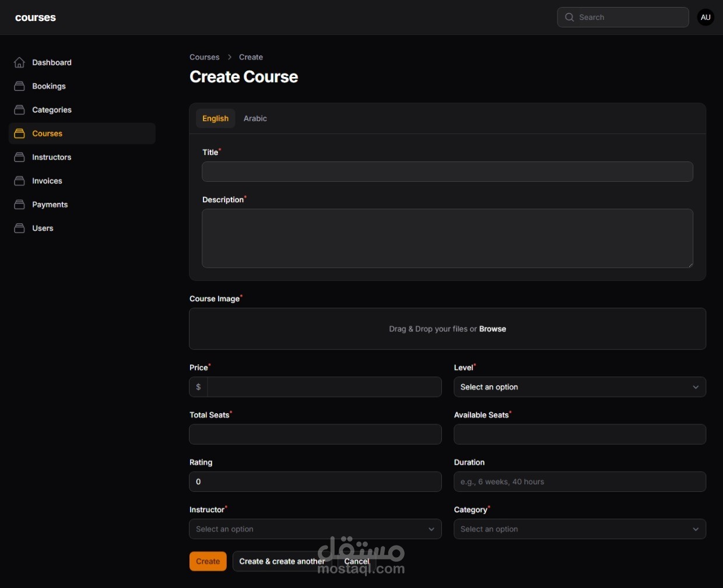Click the Payments sidebar icon
The height and width of the screenshot is (588, 723).
point(19,205)
